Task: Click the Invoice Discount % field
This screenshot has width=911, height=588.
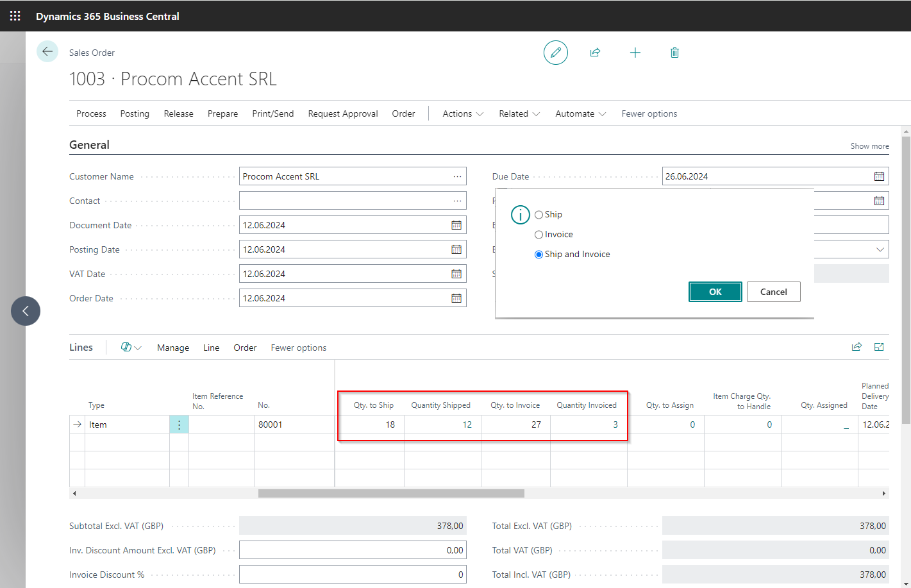Action: (353, 575)
